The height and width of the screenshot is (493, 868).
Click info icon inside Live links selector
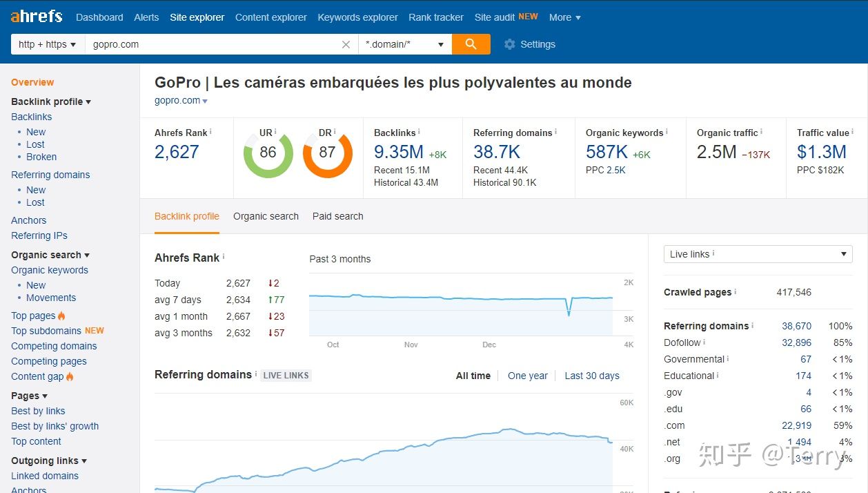[713, 253]
